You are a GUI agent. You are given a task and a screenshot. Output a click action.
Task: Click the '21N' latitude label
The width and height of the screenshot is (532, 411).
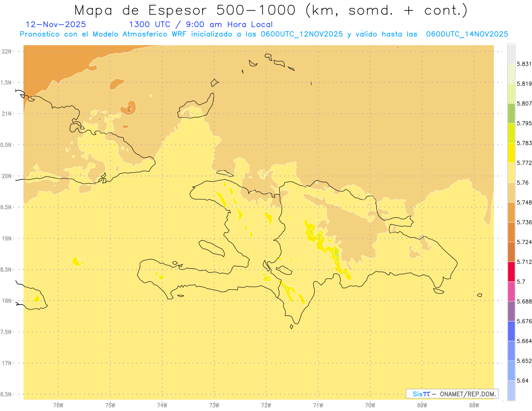7,114
